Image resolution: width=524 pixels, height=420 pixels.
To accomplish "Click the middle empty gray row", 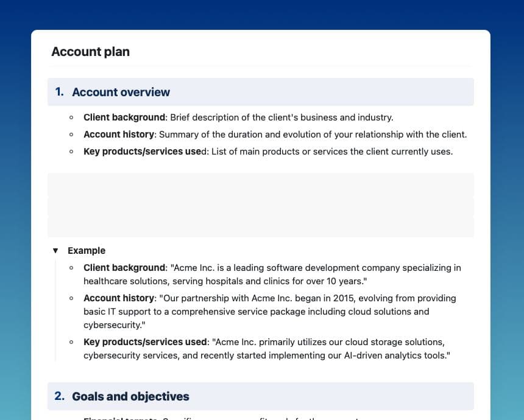I will click(x=260, y=207).
